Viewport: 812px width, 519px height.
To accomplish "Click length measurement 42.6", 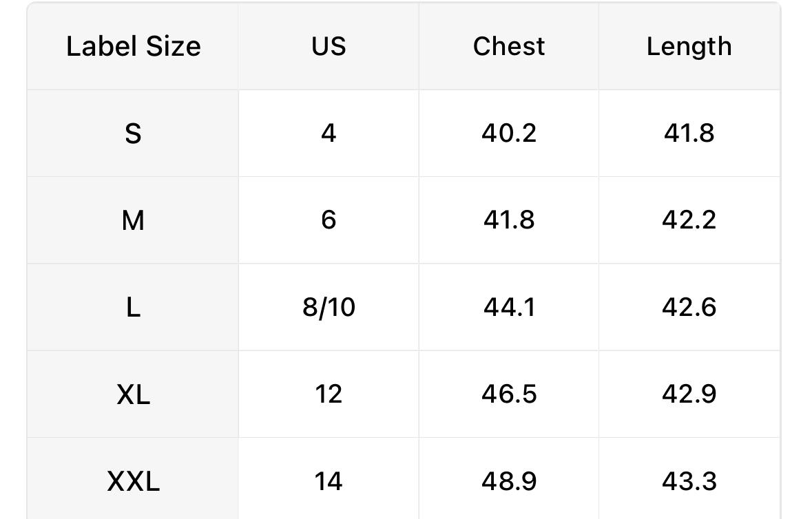I will (689, 307).
